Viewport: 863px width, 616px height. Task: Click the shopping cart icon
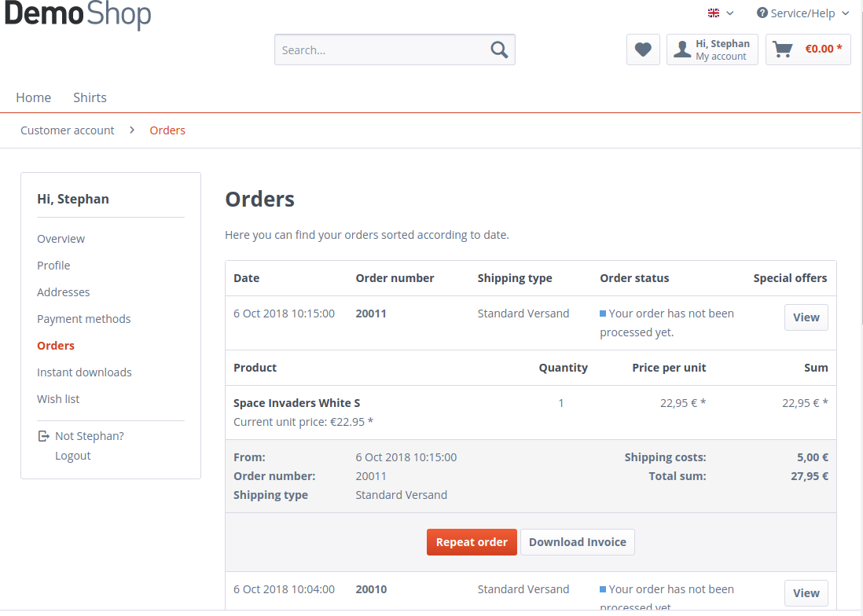pyautogui.click(x=783, y=49)
